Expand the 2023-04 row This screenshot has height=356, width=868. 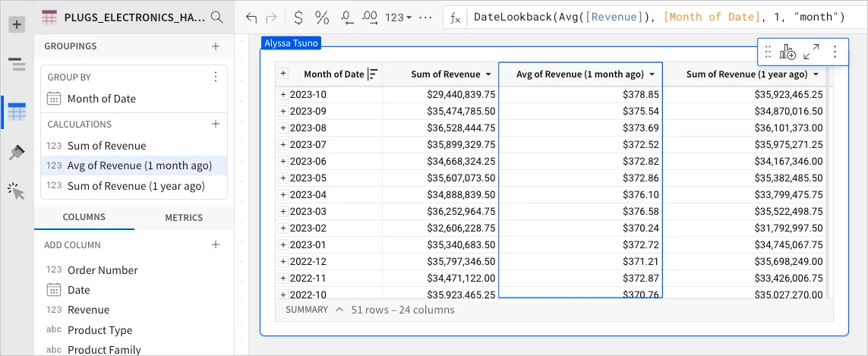(x=282, y=194)
